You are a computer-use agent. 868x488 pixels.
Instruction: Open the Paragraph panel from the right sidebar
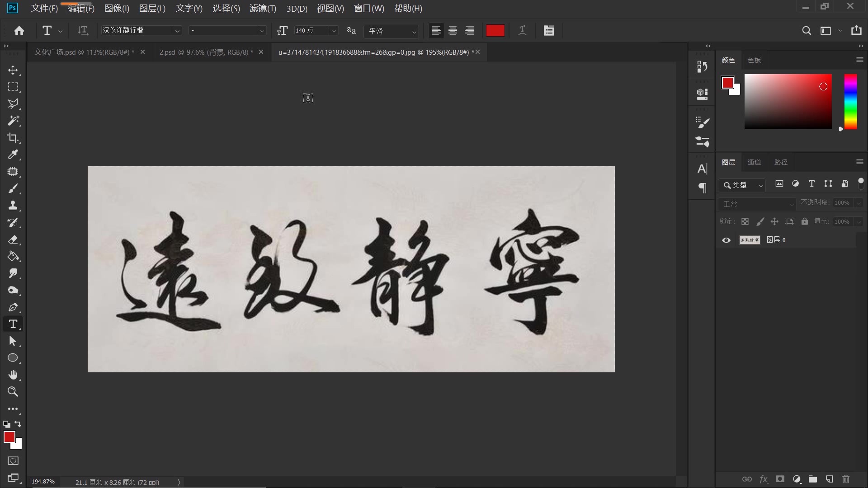(x=702, y=188)
